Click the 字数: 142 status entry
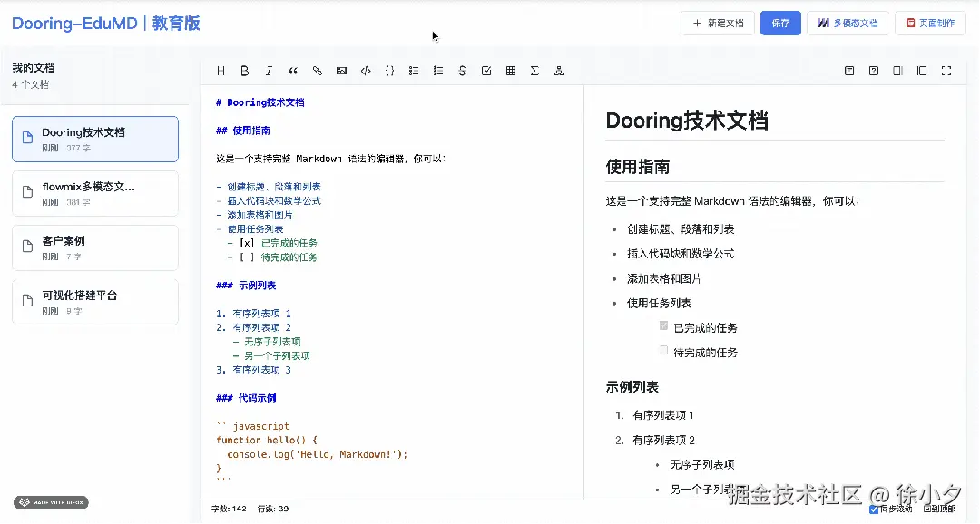The width and height of the screenshot is (980, 524). (x=229, y=509)
